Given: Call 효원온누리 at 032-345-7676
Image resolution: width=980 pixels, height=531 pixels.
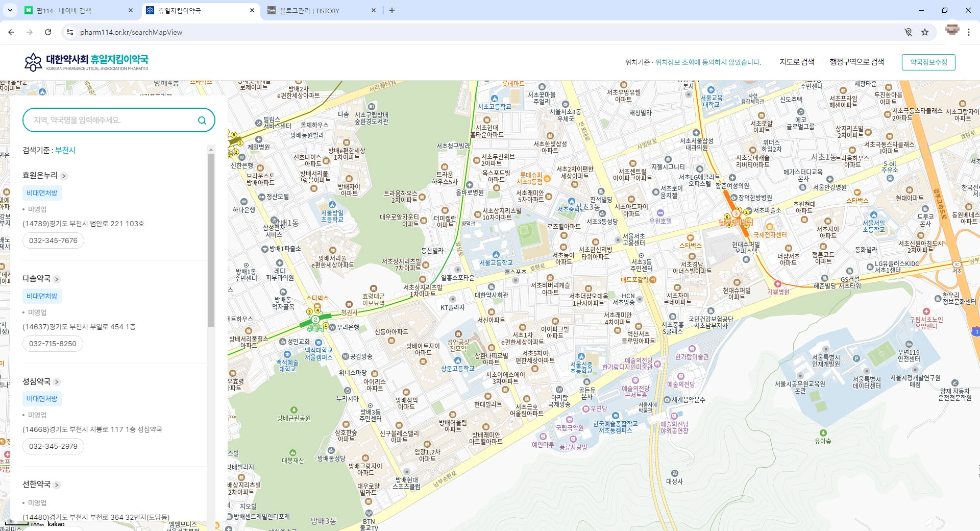Looking at the screenshot, I should click(x=53, y=240).
